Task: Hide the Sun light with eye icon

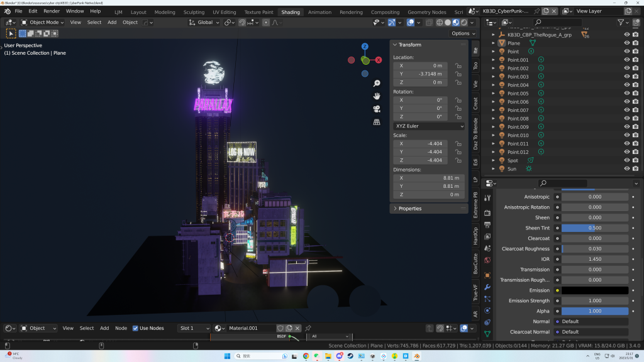Action: point(627,168)
